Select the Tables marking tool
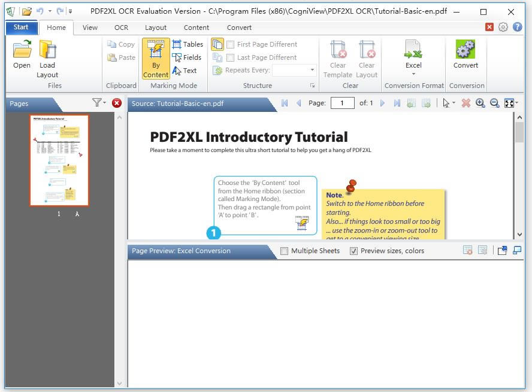The image size is (532, 392). pyautogui.click(x=188, y=44)
